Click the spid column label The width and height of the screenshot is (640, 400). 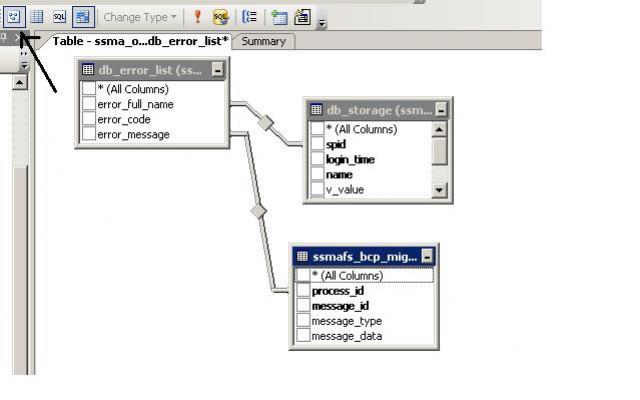[336, 144]
